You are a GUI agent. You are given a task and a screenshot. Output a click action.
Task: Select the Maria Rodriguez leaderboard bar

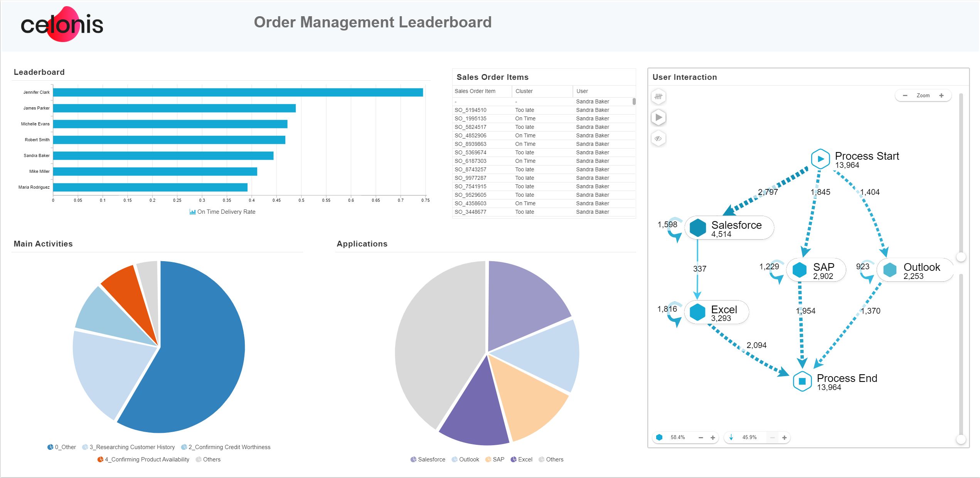coord(150,187)
